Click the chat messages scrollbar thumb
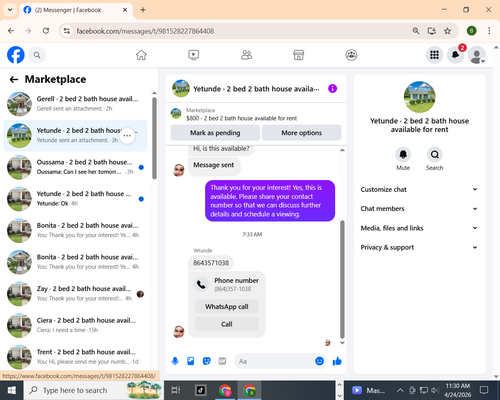 [342, 279]
